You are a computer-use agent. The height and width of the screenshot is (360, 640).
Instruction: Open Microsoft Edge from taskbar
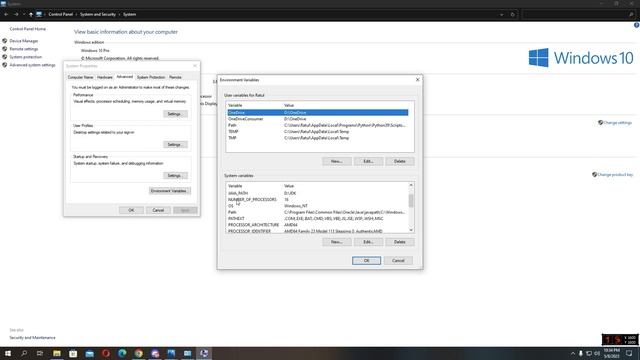(122, 353)
